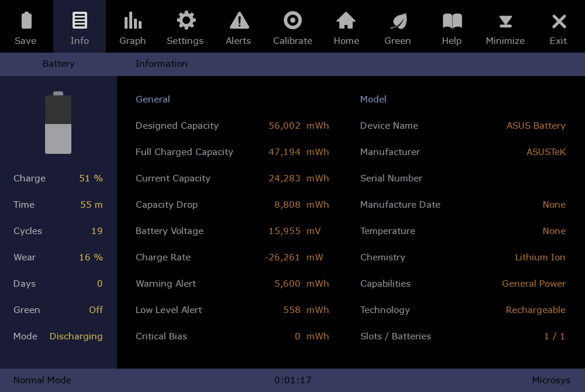The height and width of the screenshot is (392, 585).
Task: Click Normal Mode status text
Action: pyautogui.click(x=42, y=380)
